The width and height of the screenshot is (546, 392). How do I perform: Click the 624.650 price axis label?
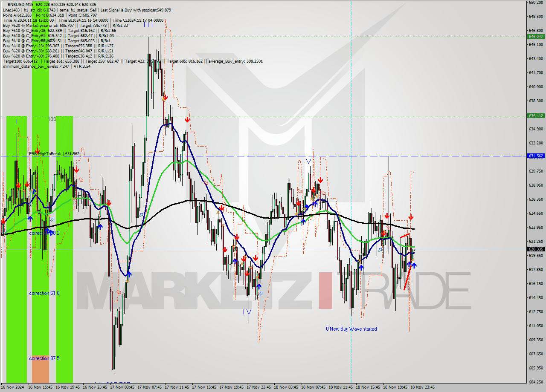tap(535, 213)
